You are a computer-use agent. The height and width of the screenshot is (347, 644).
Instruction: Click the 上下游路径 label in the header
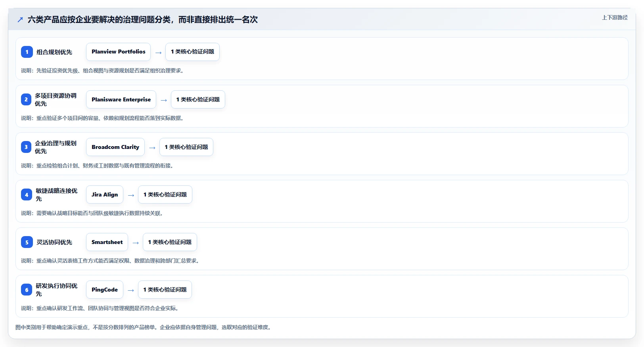point(615,17)
